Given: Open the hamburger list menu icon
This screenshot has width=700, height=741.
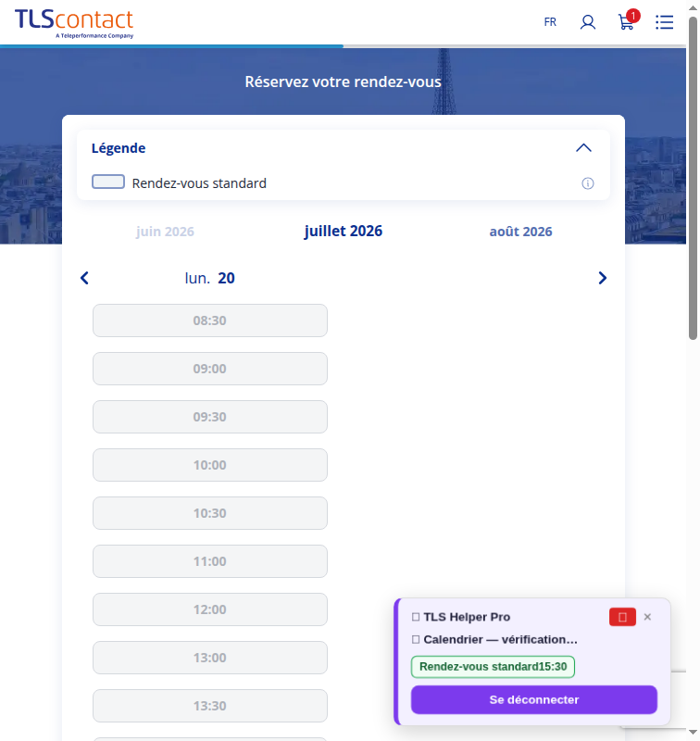Looking at the screenshot, I should point(664,22).
